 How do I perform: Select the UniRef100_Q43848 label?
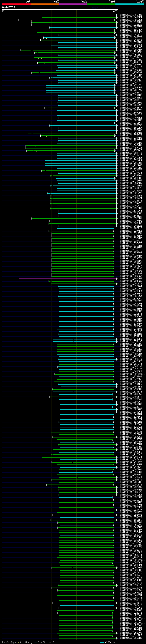point(131,40)
